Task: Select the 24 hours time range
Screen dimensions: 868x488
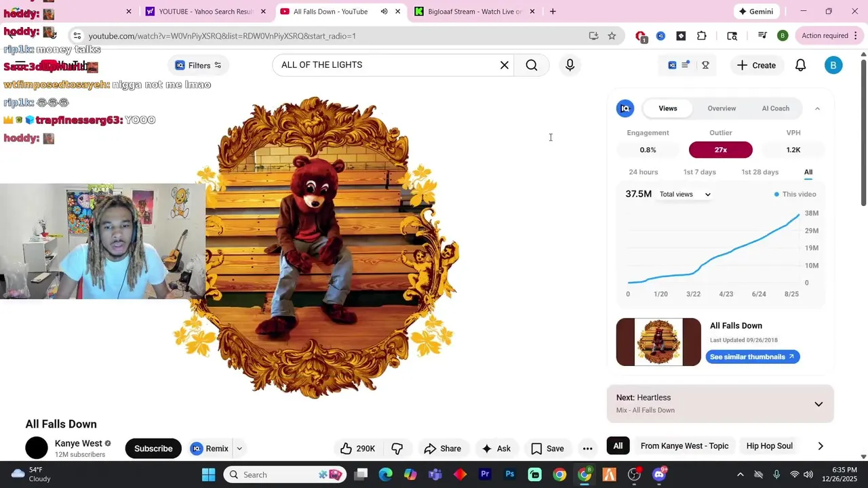Action: pos(643,172)
